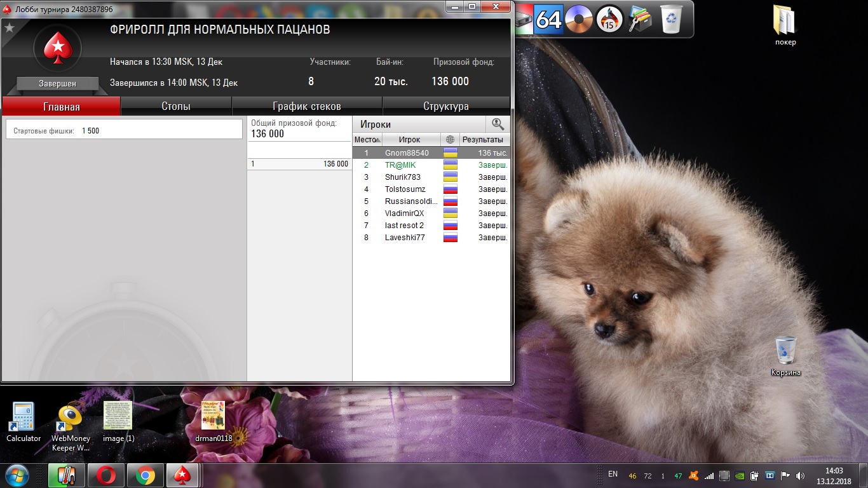Open the NVIDIA tray icon
Screen dimensions: 868x488
pos(740,475)
